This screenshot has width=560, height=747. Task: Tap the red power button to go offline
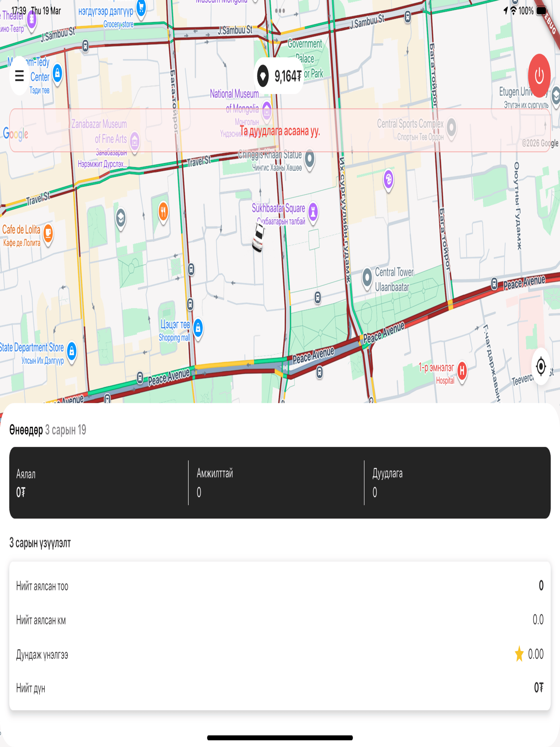coord(539,75)
